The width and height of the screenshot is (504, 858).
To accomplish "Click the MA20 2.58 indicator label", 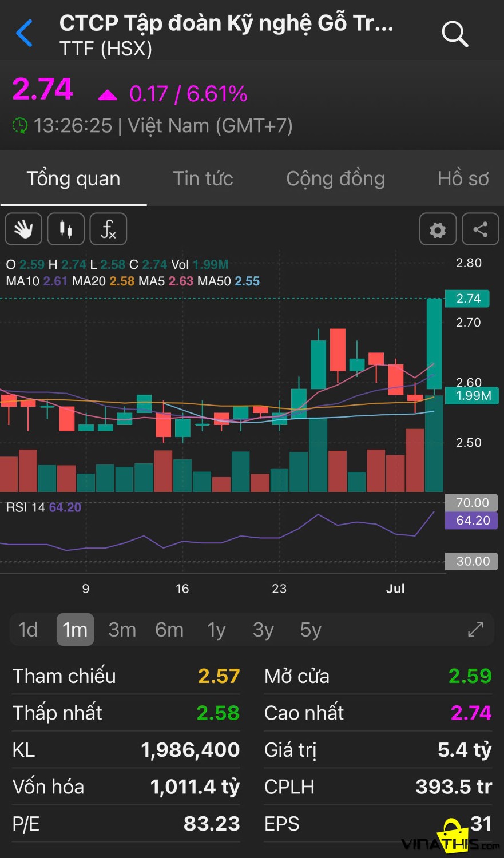I will tap(104, 281).
